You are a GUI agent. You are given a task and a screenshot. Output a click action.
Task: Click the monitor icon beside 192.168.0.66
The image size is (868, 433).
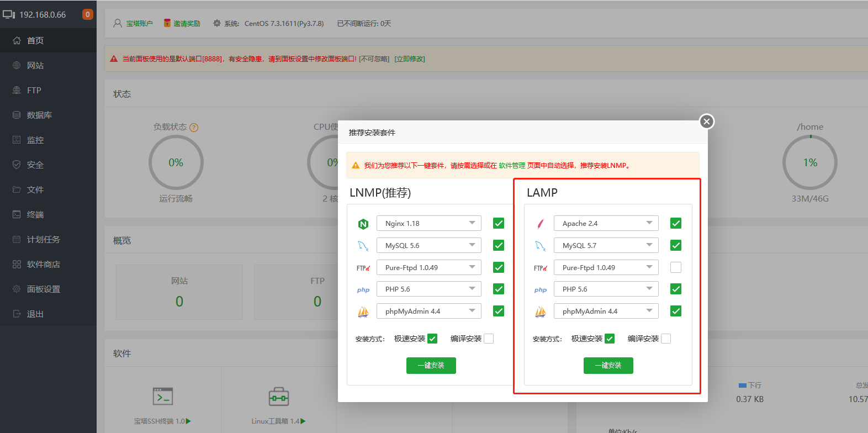[x=9, y=14]
